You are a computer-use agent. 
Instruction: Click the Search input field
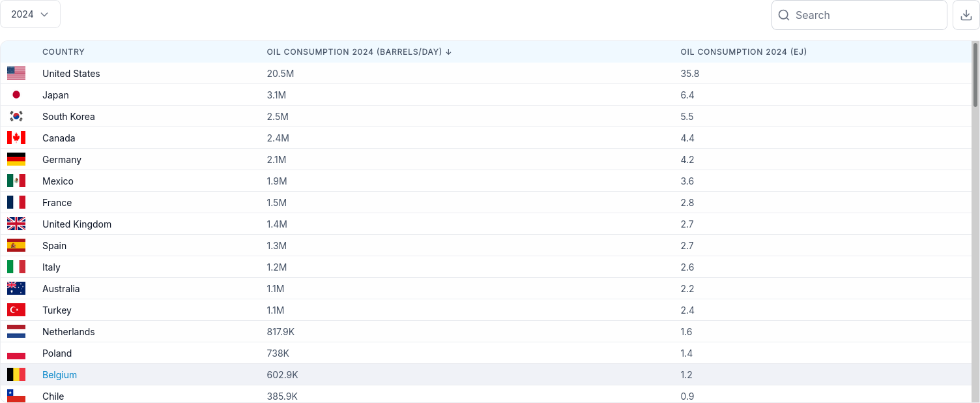[x=859, y=15]
